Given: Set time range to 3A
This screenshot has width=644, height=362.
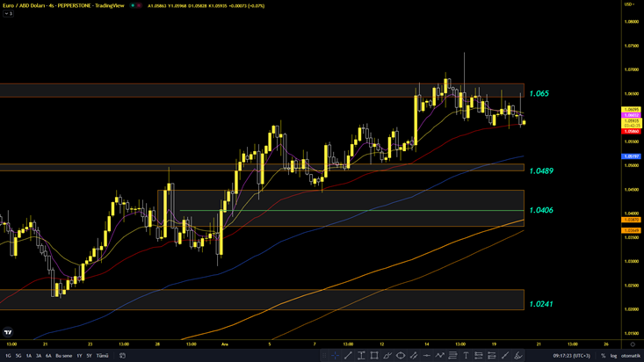Looking at the screenshot, I should (x=39, y=356).
